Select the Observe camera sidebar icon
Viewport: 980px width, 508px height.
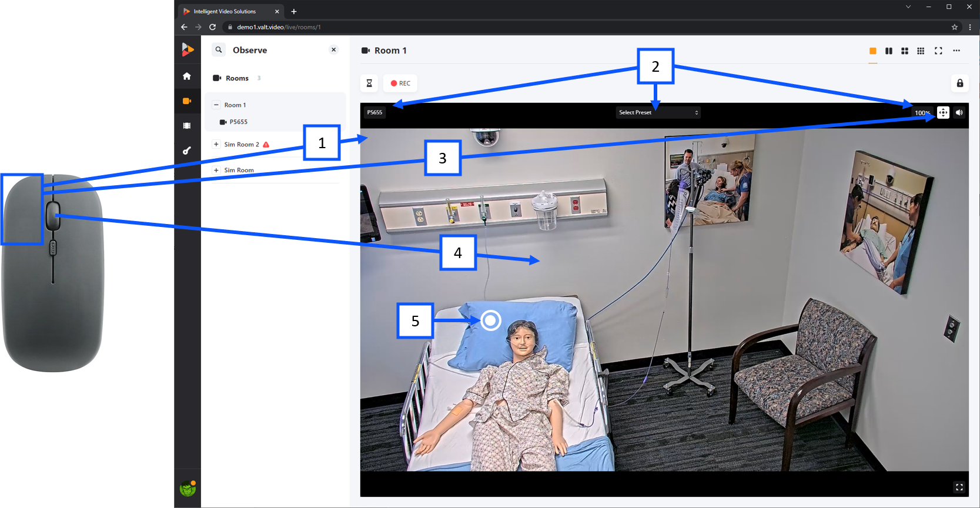click(x=187, y=101)
